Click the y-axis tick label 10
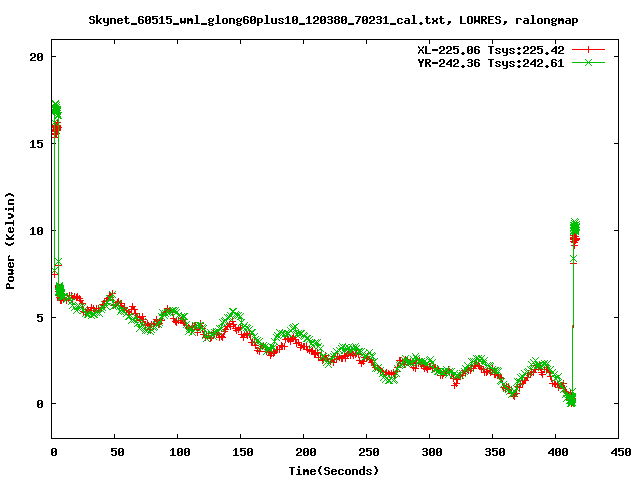 coord(36,231)
